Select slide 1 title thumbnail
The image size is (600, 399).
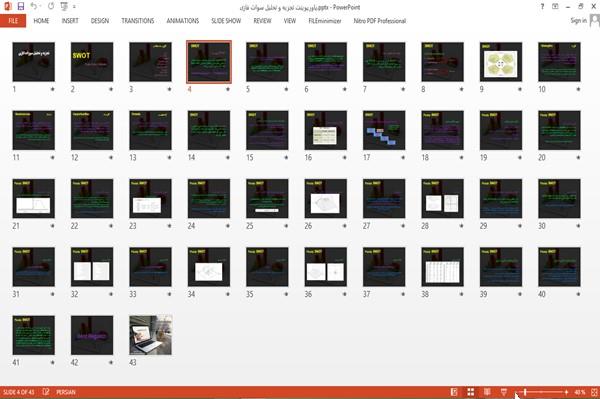[x=34, y=62]
